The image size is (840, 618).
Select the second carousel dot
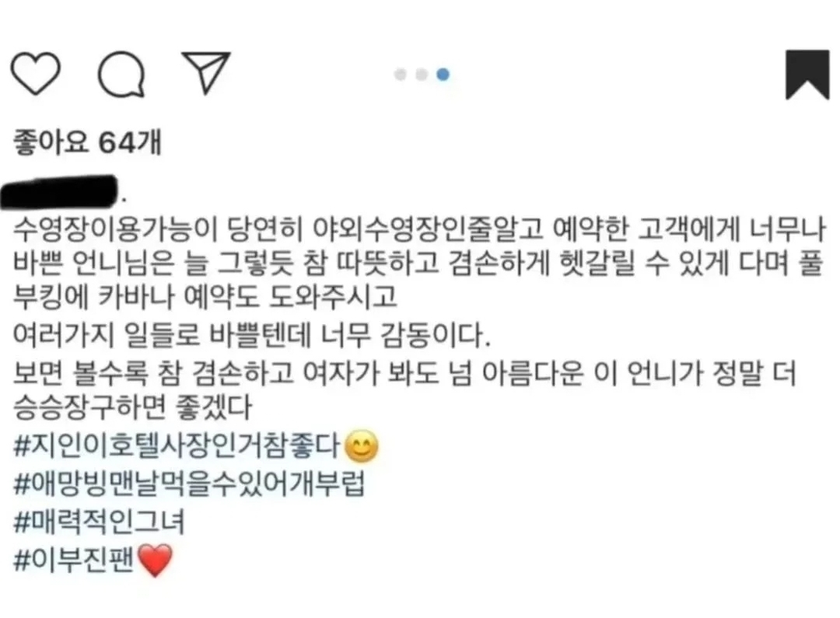pos(422,75)
